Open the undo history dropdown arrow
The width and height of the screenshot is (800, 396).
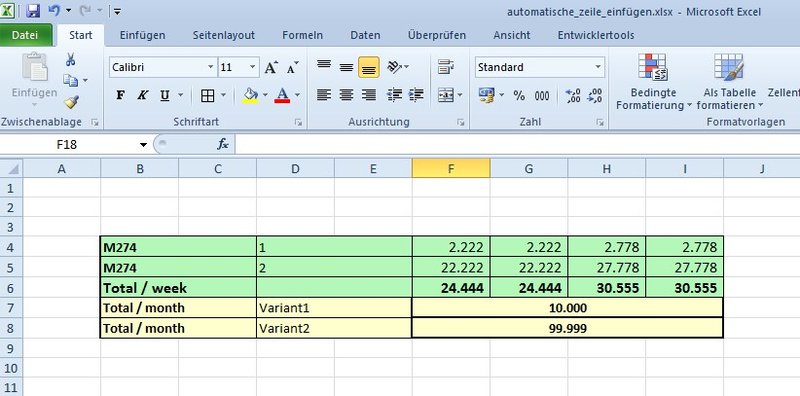pos(68,10)
